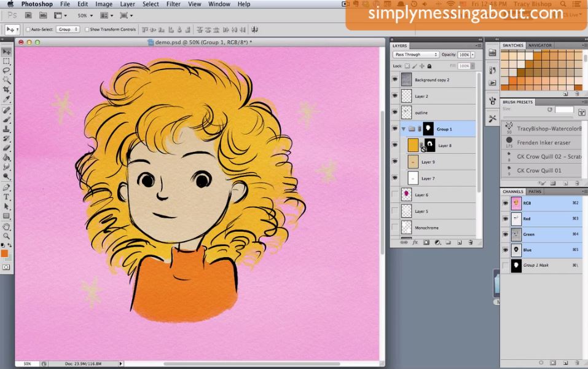Expand the Group 1 folder
The height and width of the screenshot is (369, 588).
click(x=404, y=129)
